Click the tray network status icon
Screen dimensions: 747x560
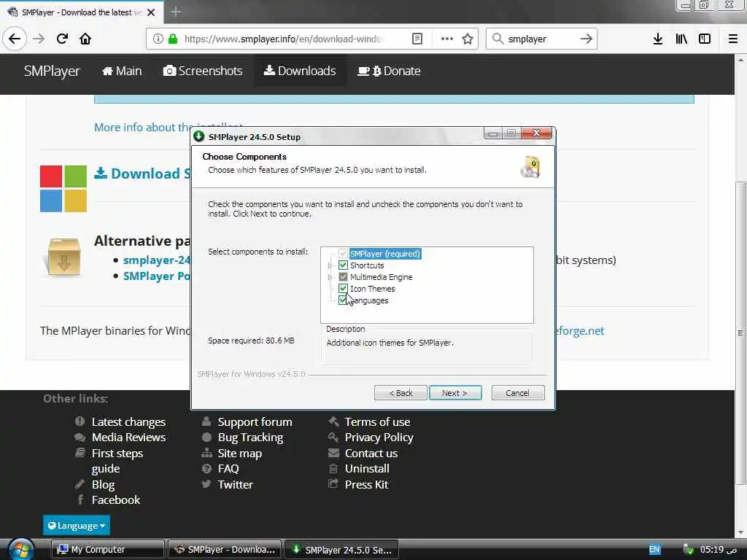(x=687, y=550)
